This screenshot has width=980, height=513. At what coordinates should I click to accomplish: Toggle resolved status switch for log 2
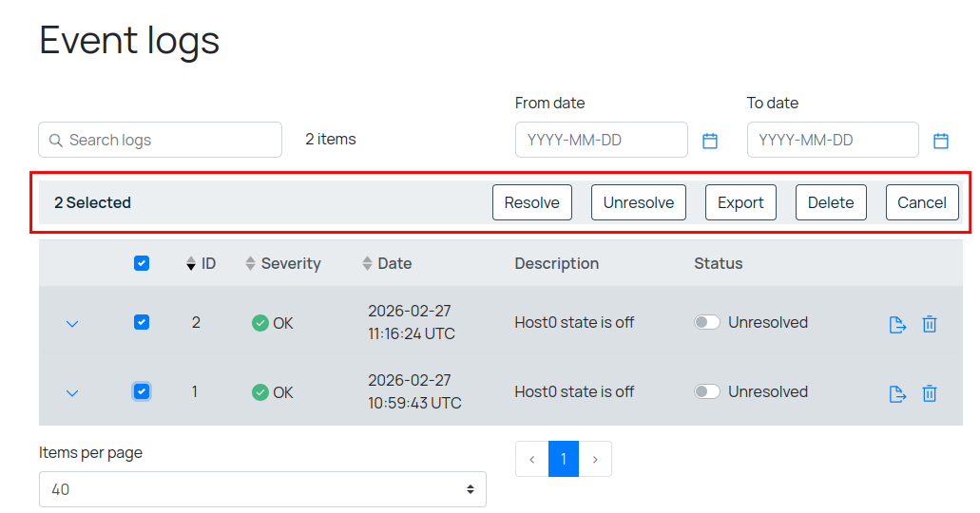707,323
